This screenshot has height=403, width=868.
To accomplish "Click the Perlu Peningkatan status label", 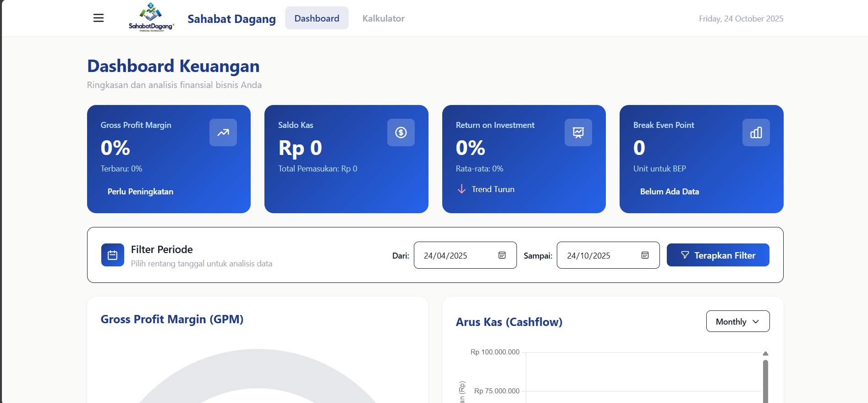I will (x=140, y=192).
